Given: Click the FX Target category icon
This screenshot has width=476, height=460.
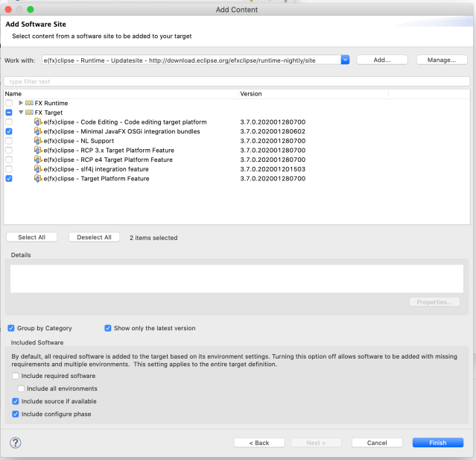Looking at the screenshot, I should click(30, 112).
